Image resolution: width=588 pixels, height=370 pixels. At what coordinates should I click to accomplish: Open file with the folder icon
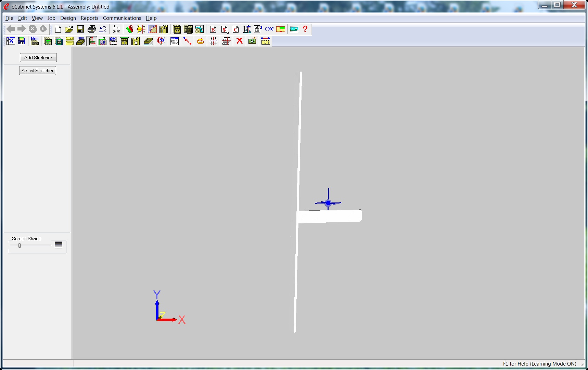pos(69,29)
